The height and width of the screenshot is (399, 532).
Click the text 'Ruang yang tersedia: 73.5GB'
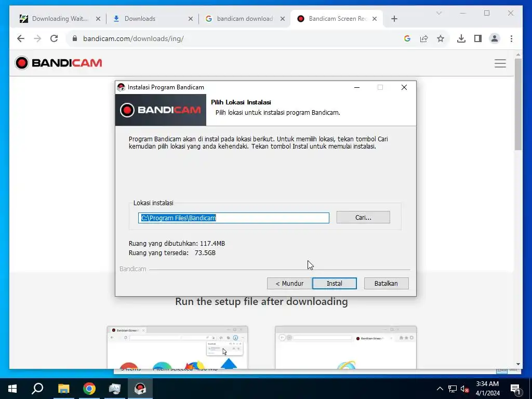click(x=172, y=253)
